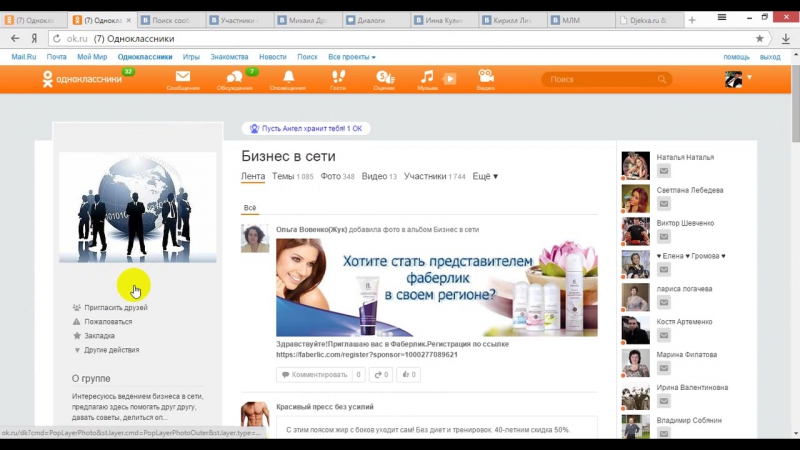The image size is (800, 450).
Task: Click the music play button icon
Action: pos(449,79)
